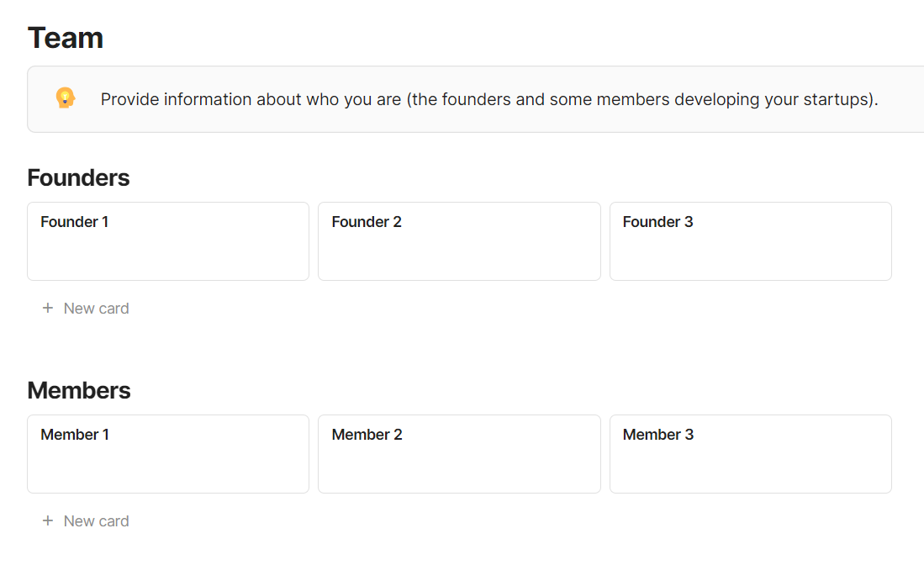This screenshot has height=581, width=924.
Task: Click the blank area inside the Founder 2 card
Action: (459, 256)
